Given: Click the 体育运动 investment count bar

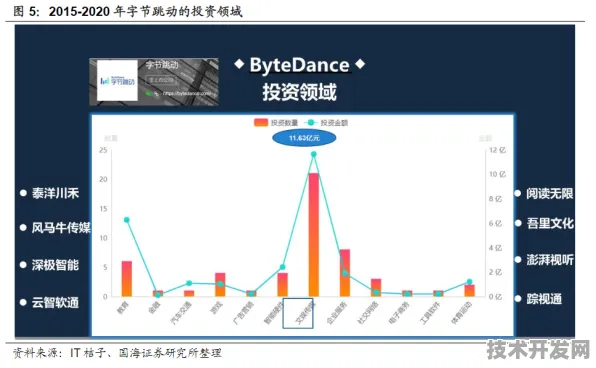Looking at the screenshot, I should (x=469, y=290).
